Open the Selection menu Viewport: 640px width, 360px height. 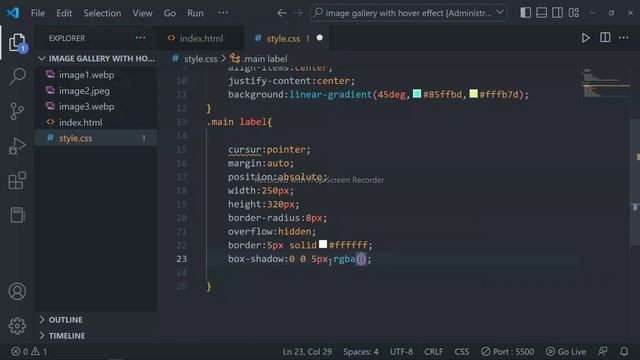pos(102,13)
